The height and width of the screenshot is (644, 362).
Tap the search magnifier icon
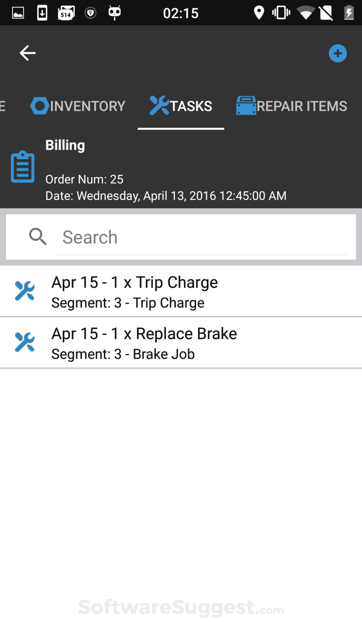[x=38, y=237]
